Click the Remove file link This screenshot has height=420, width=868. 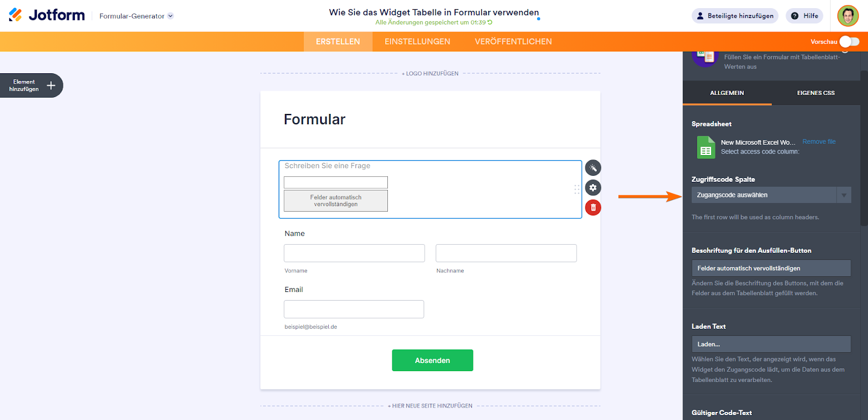click(x=819, y=142)
